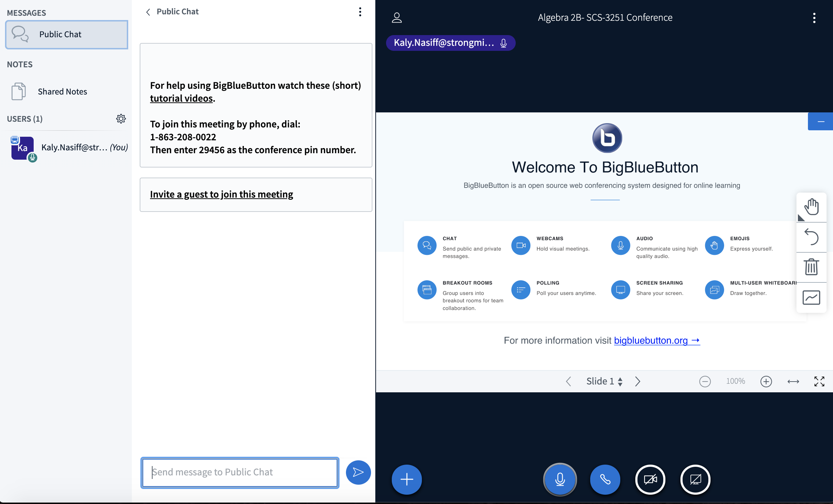
Task: Mute the microphone
Action: pyautogui.click(x=560, y=479)
